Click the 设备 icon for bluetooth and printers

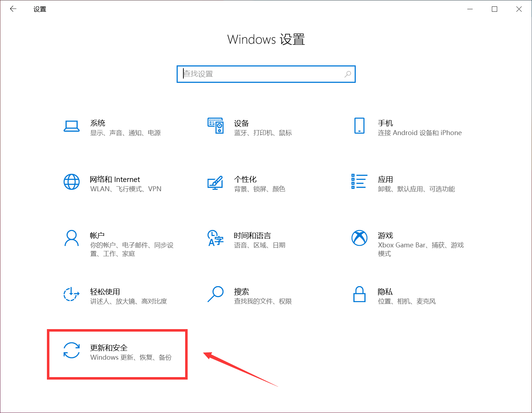215,126
